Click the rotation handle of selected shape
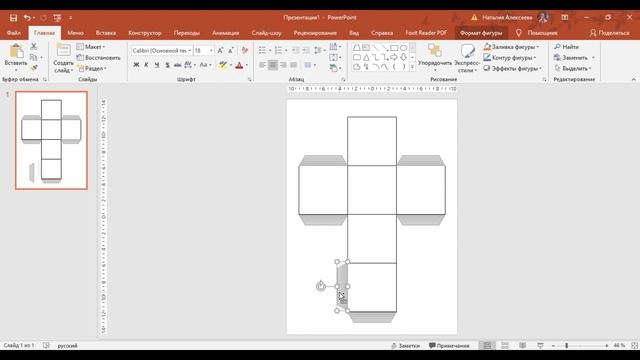The width and height of the screenshot is (640, 360). (321, 286)
